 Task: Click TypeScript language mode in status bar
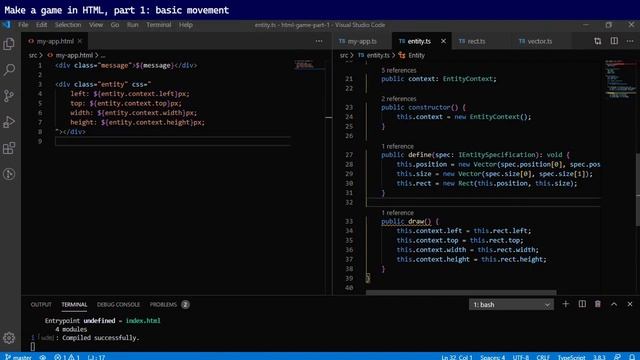click(x=571, y=357)
